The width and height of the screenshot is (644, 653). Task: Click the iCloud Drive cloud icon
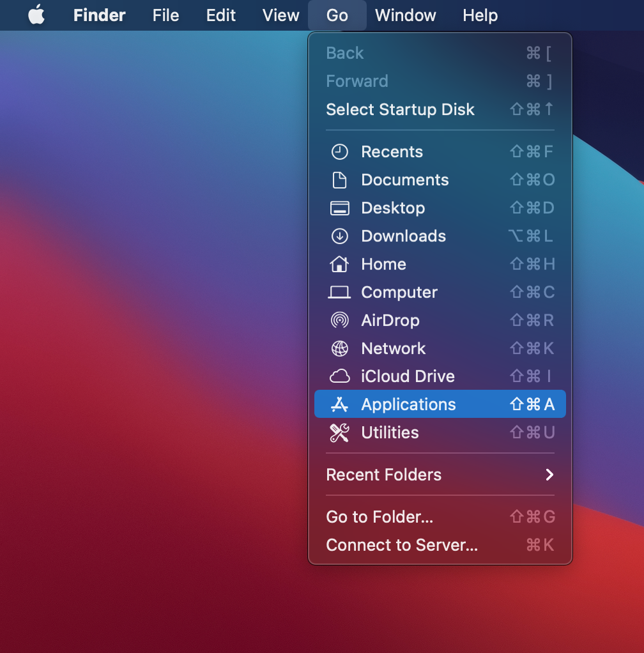coord(339,376)
